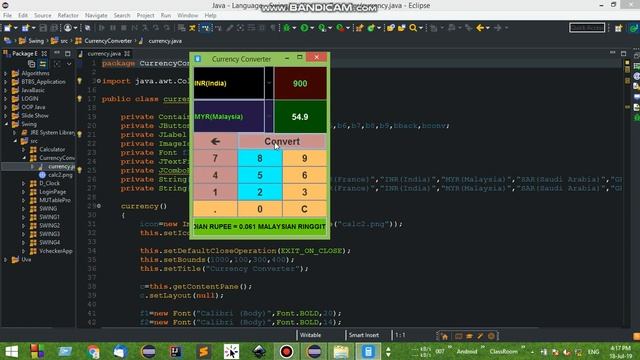Expand the LOGIN project

click(5, 99)
